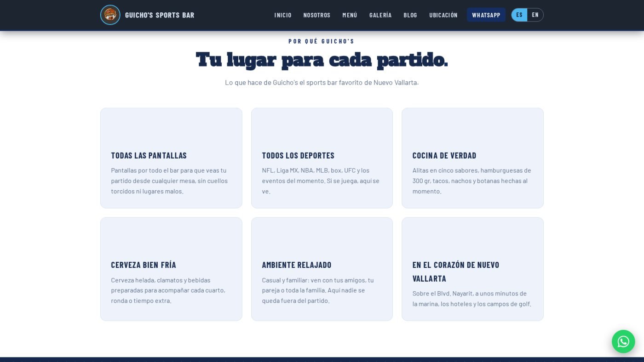View the Galería page
Image resolution: width=644 pixels, height=362 pixels.
(380, 15)
